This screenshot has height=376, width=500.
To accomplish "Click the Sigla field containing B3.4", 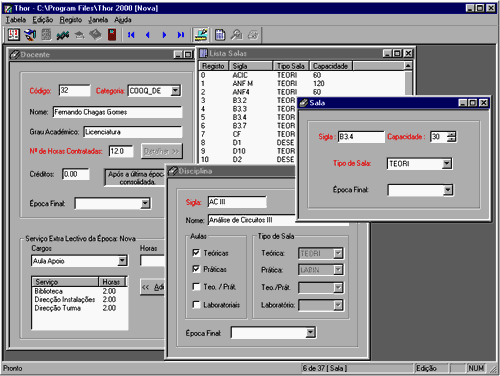I will click(x=361, y=137).
